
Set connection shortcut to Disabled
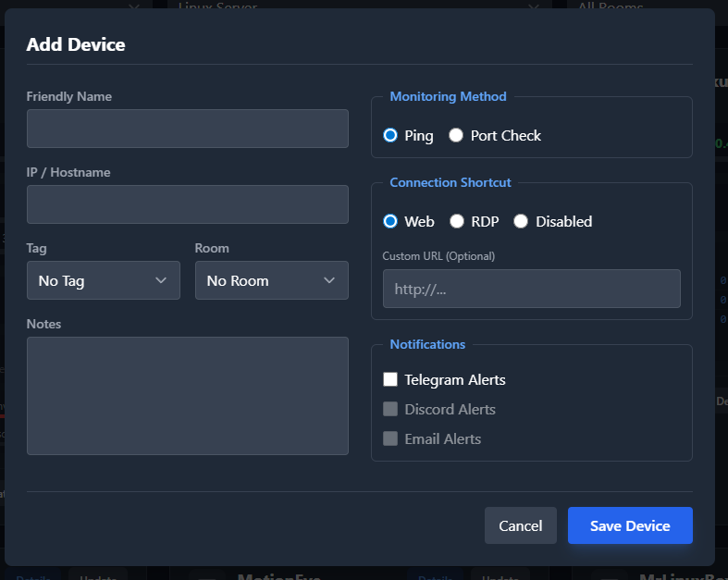521,221
